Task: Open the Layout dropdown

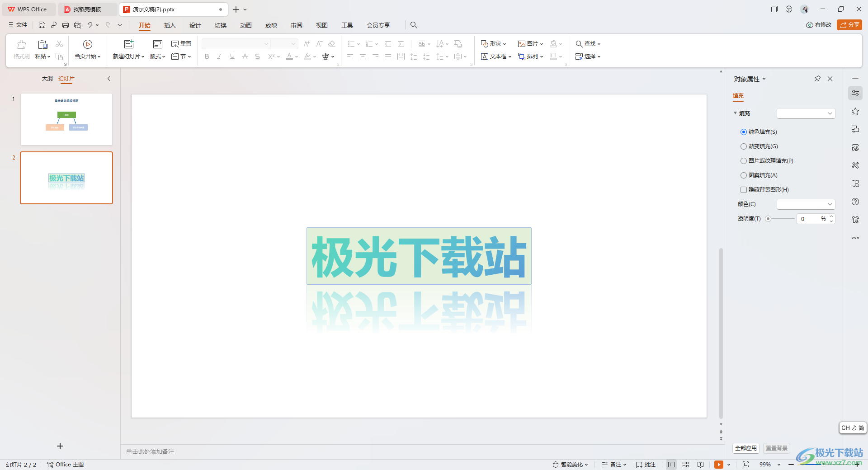Action: pyautogui.click(x=158, y=56)
